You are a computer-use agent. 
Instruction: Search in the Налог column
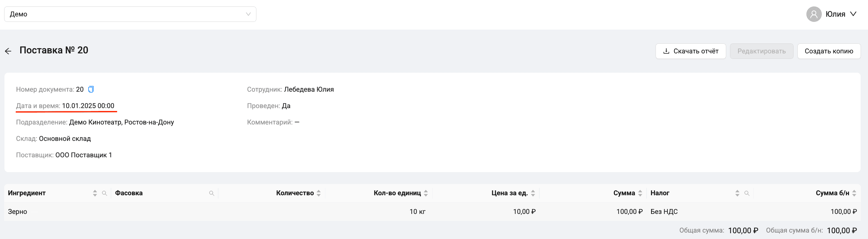pyautogui.click(x=747, y=193)
